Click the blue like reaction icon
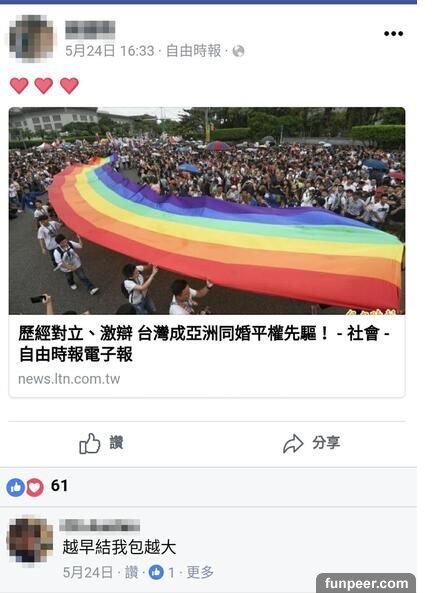Image resolution: width=436 pixels, height=593 pixels. click(x=16, y=487)
